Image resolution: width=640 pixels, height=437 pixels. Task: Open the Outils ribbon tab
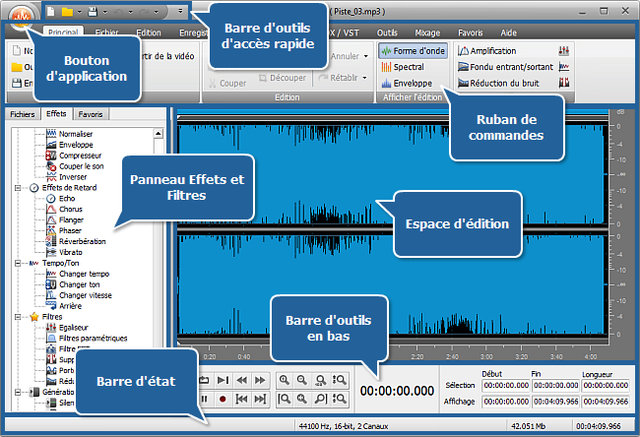click(387, 32)
